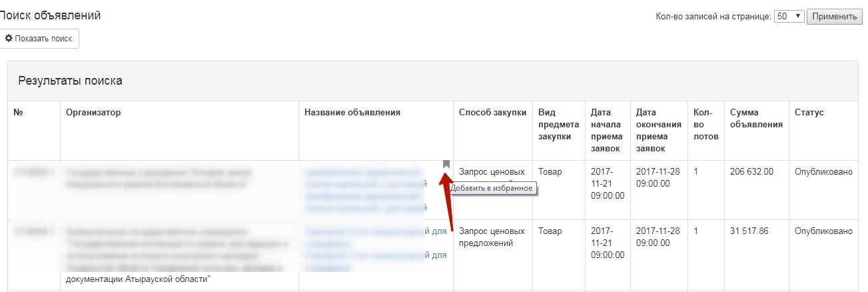Select the Дата окончания приема заявок header
This screenshot has width=868, height=292.
(x=658, y=130)
